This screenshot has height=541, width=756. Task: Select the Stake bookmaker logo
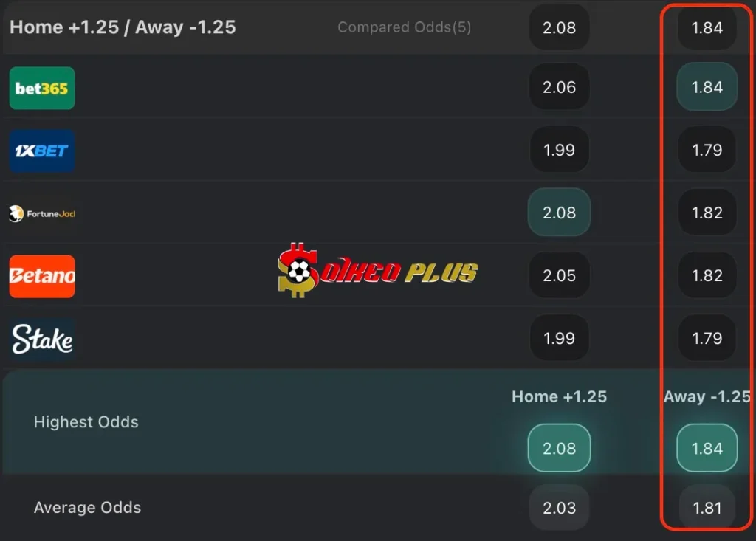tap(42, 338)
